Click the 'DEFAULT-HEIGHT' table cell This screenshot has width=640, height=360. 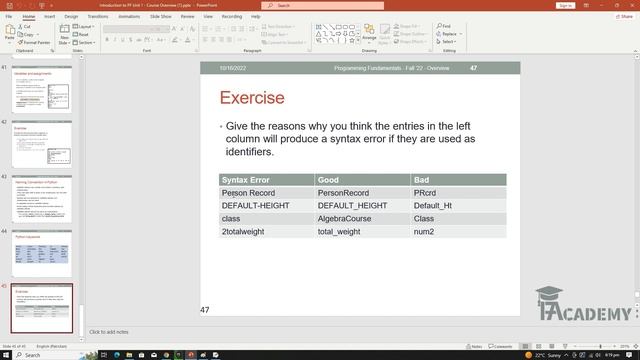[x=267, y=206]
